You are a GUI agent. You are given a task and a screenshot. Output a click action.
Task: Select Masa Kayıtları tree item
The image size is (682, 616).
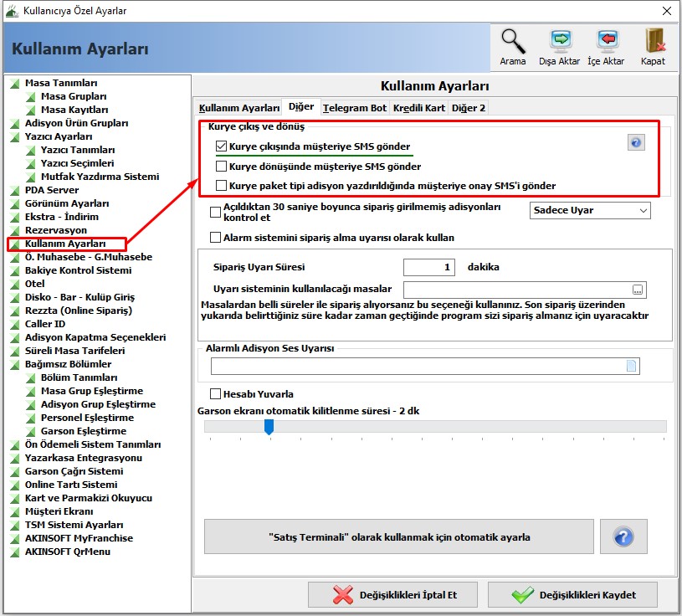74,110
